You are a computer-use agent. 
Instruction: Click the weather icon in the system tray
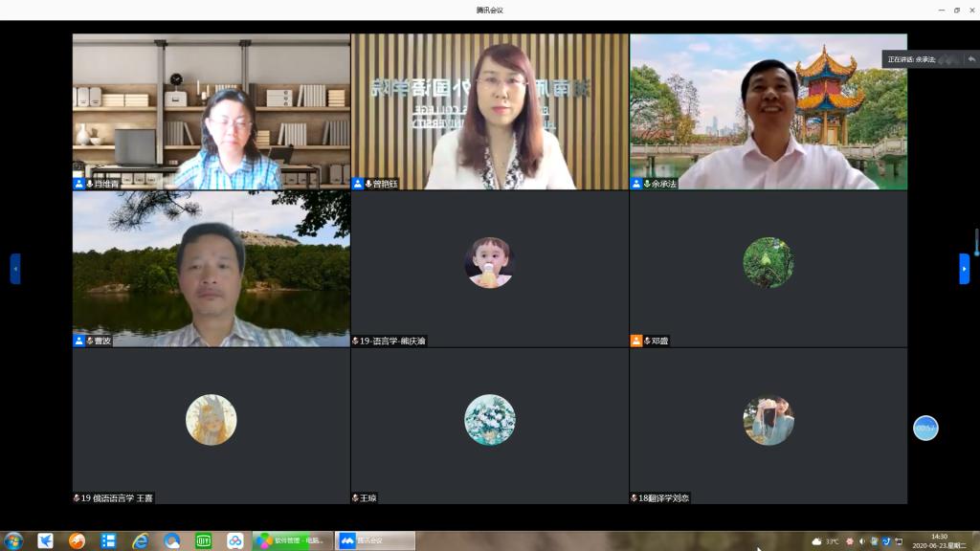pyautogui.click(x=816, y=541)
